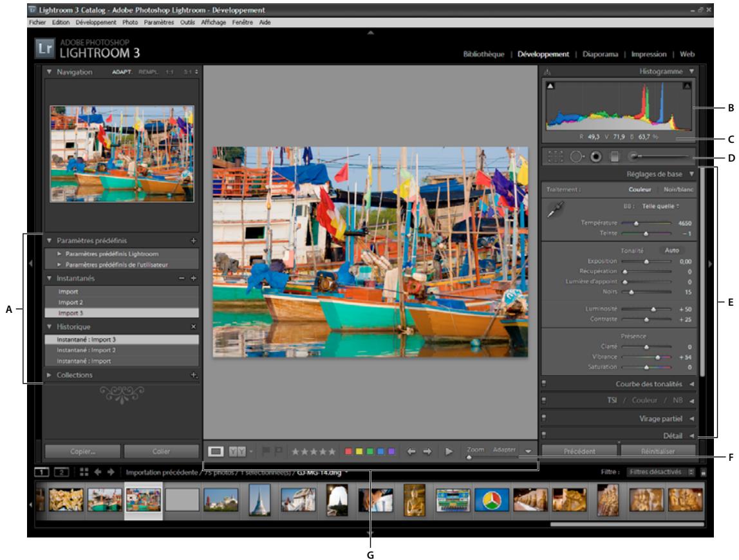
Task: Open toolbar content dropdown arrow
Action: click(529, 452)
